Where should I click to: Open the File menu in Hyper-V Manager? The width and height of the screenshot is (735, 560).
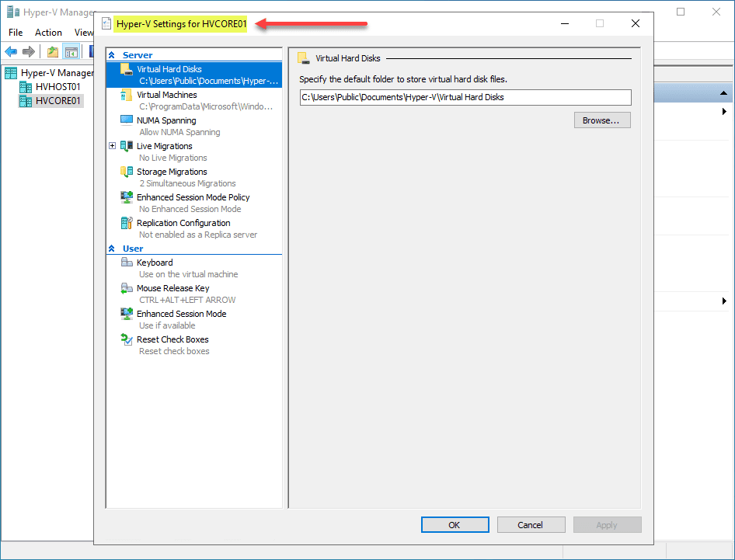click(16, 33)
